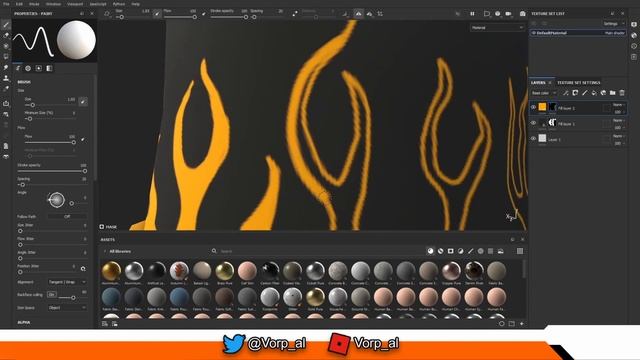Adjust the Stroke opacity slider in Properties
Screen dimensions: 640x360
[x=52, y=171]
